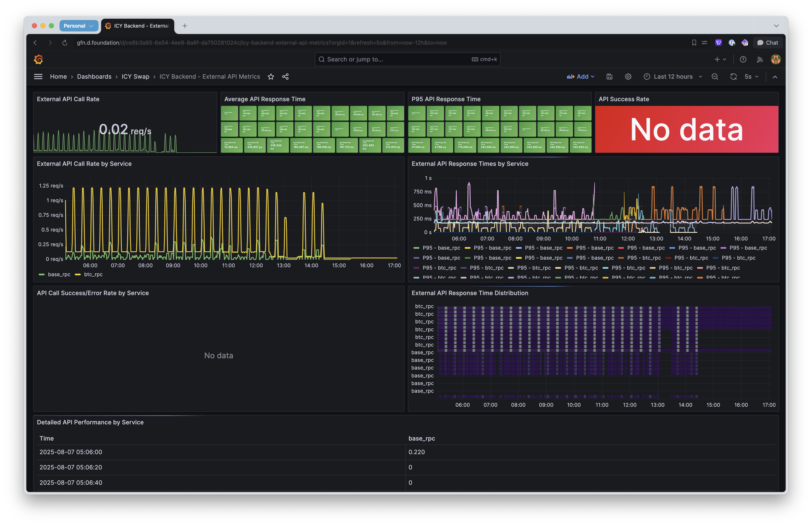812x526 pixels.
Task: Open the Chat button in the browser toolbar
Action: (x=768, y=43)
